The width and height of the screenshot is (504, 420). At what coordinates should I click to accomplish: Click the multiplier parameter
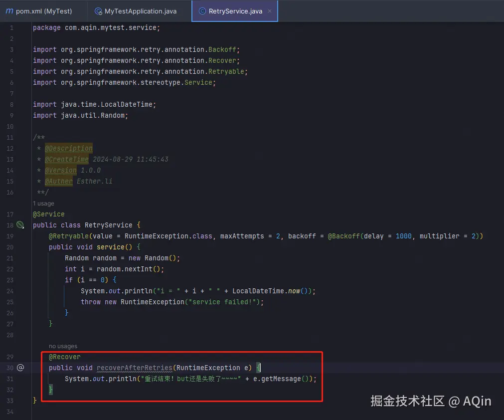tap(439, 236)
